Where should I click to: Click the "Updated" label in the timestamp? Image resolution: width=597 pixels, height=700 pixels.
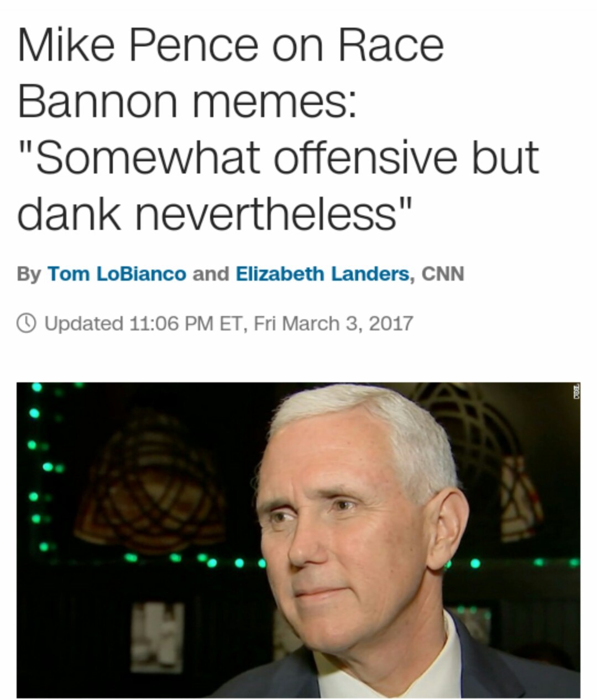pyautogui.click(x=83, y=323)
